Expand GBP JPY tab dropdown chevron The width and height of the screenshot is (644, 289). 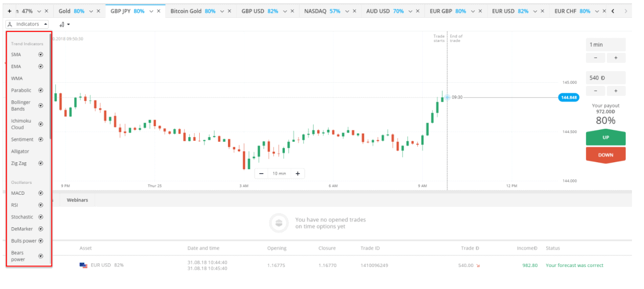pyautogui.click(x=152, y=11)
